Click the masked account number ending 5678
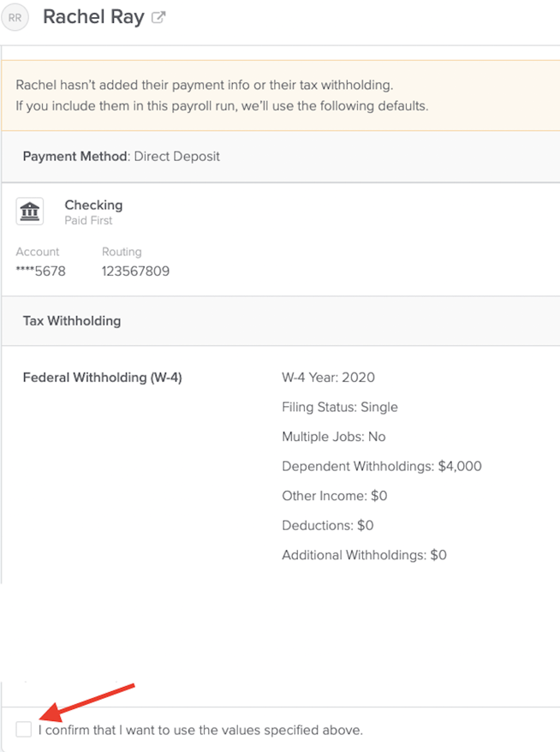The image size is (560, 752). (x=41, y=271)
